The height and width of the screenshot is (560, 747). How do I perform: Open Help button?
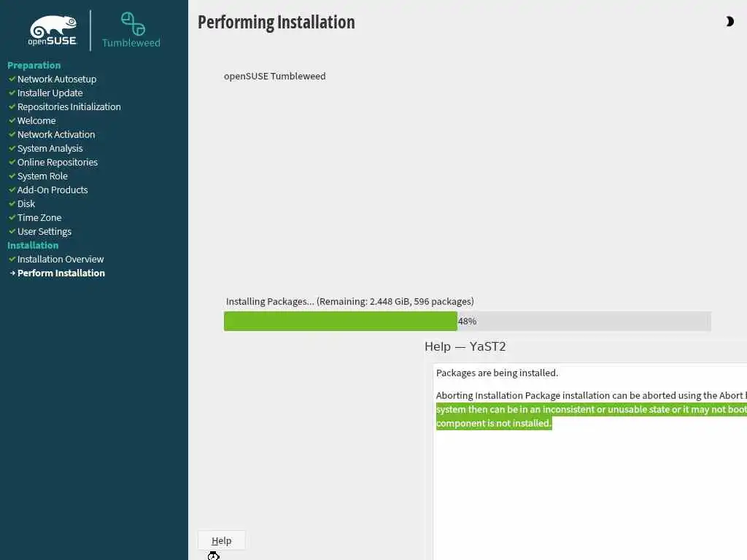(222, 540)
